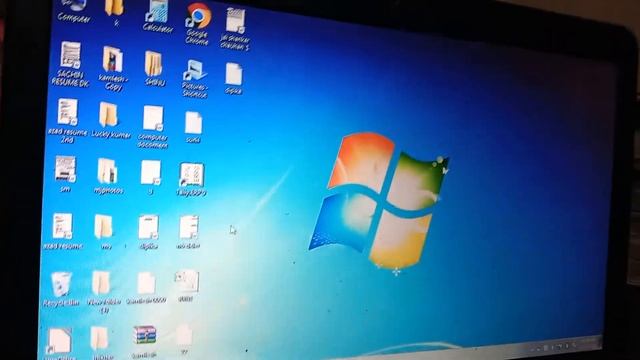Open the Lucky kumar folder
The image size is (640, 360).
tap(110, 120)
